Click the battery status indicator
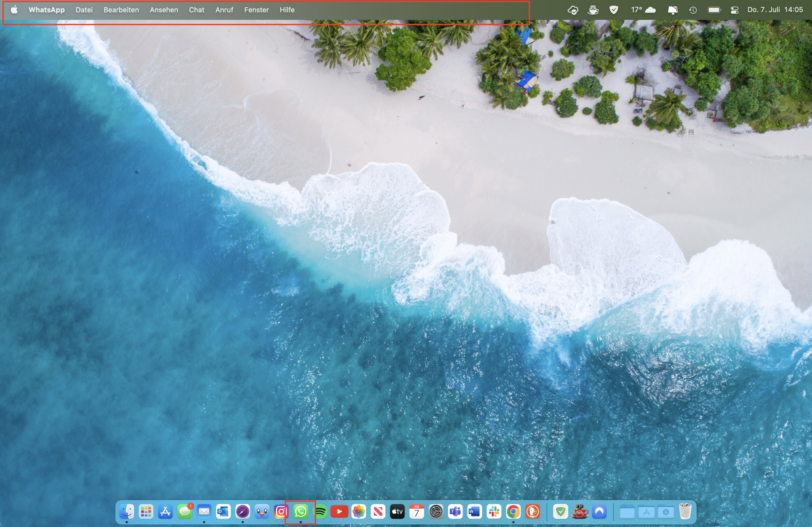The image size is (812, 527). [x=714, y=10]
